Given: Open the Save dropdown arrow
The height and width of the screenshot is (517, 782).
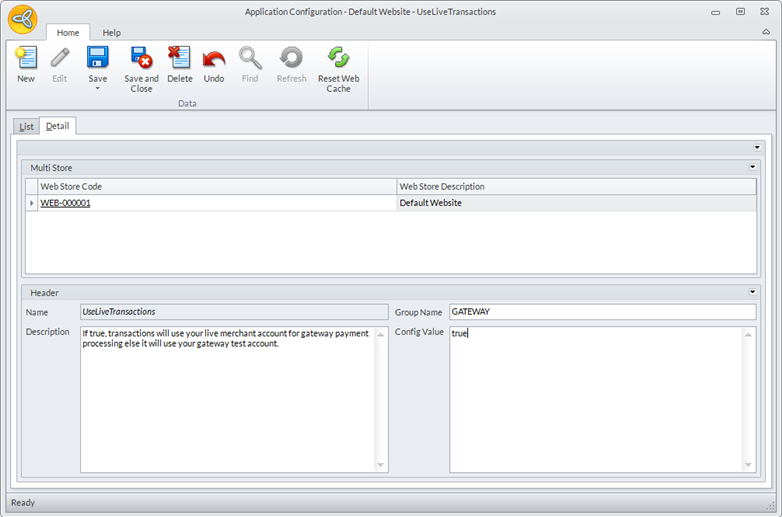Looking at the screenshot, I should 97,89.
